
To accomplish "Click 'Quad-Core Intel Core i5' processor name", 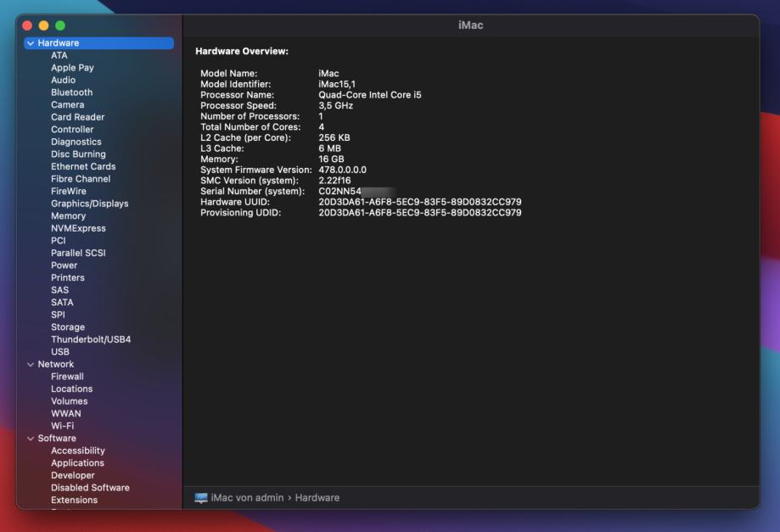I will pyautogui.click(x=369, y=95).
